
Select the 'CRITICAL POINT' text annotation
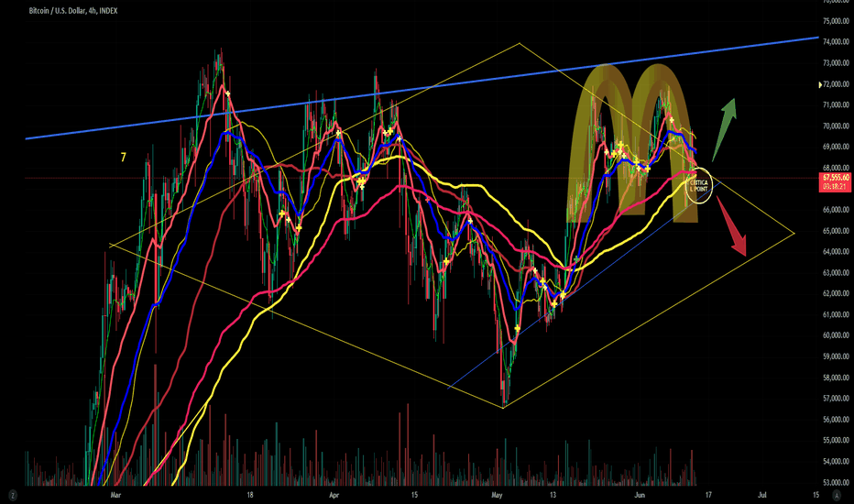point(699,186)
